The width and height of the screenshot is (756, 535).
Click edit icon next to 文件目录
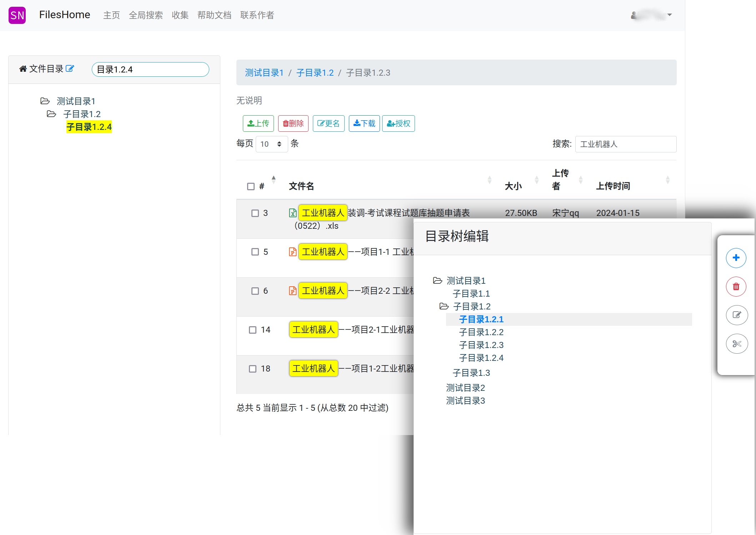(x=70, y=69)
